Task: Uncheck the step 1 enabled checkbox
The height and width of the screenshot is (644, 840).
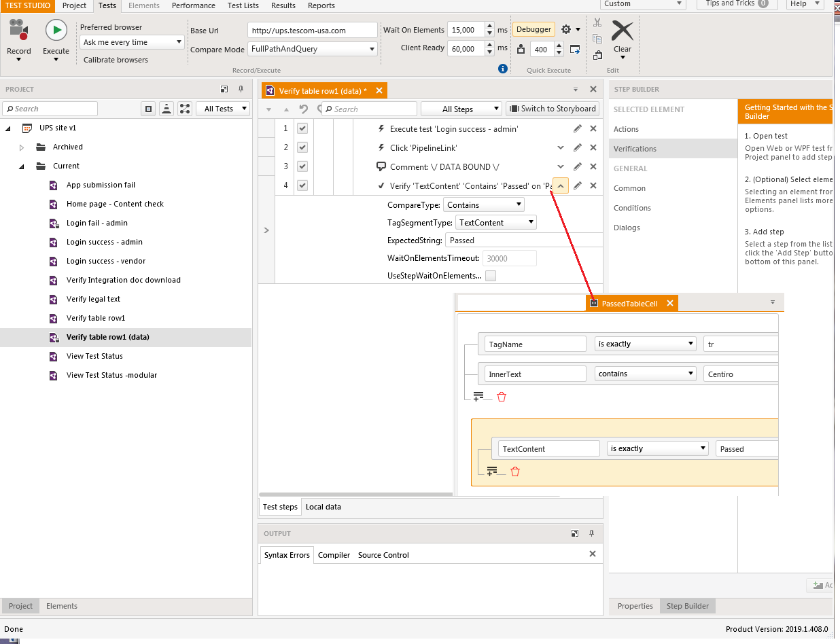Action: (x=302, y=128)
